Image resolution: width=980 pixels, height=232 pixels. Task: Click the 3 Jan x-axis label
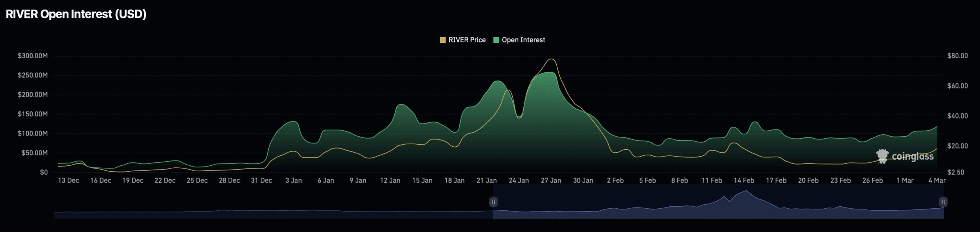pos(293,180)
